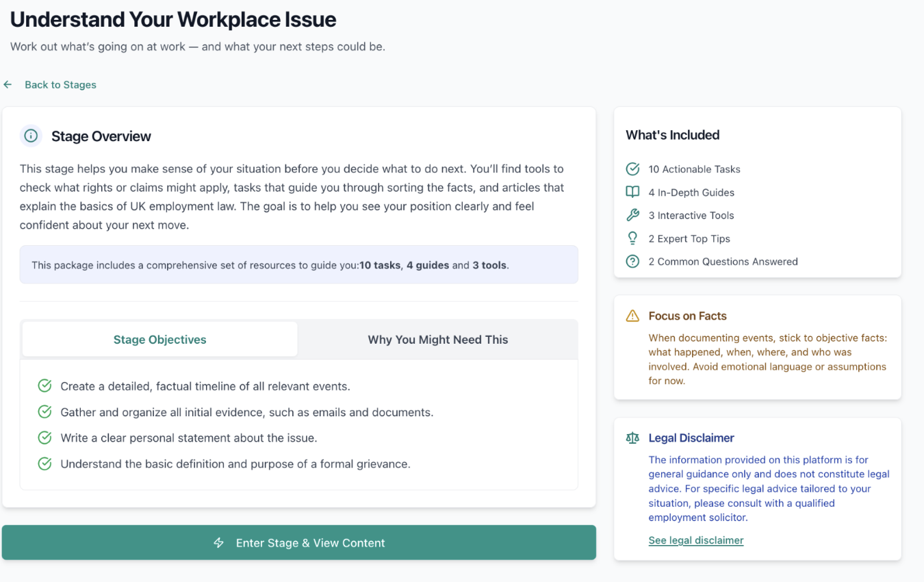
Task: Click the check beside the personal statement objective
Action: tap(44, 438)
